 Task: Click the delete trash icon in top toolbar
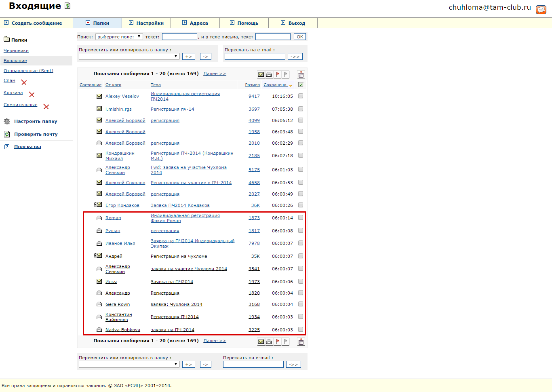tap(301, 74)
